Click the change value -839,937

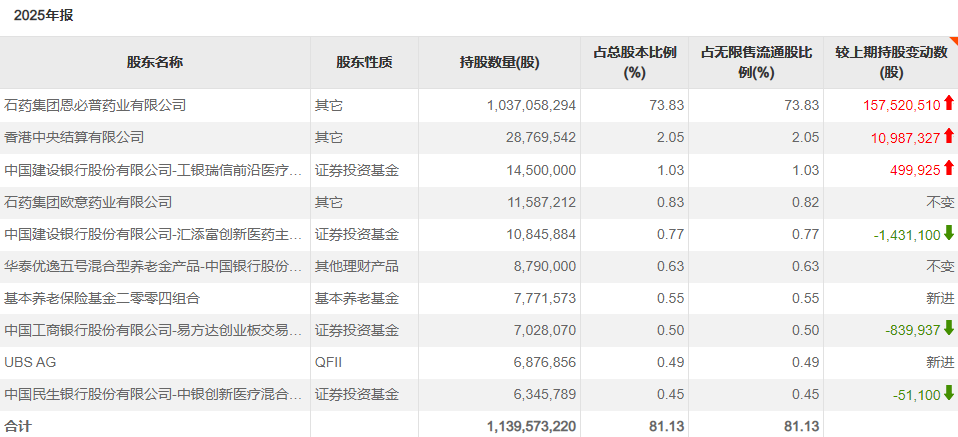tap(913, 331)
